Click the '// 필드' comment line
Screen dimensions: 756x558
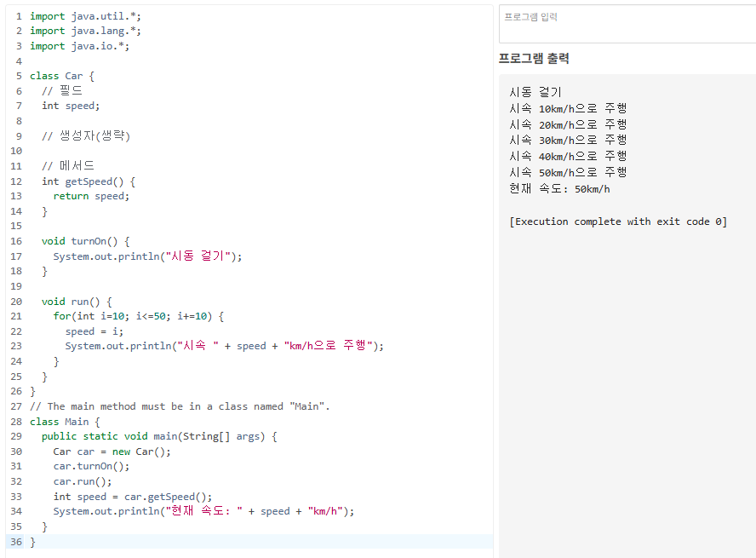click(61, 91)
